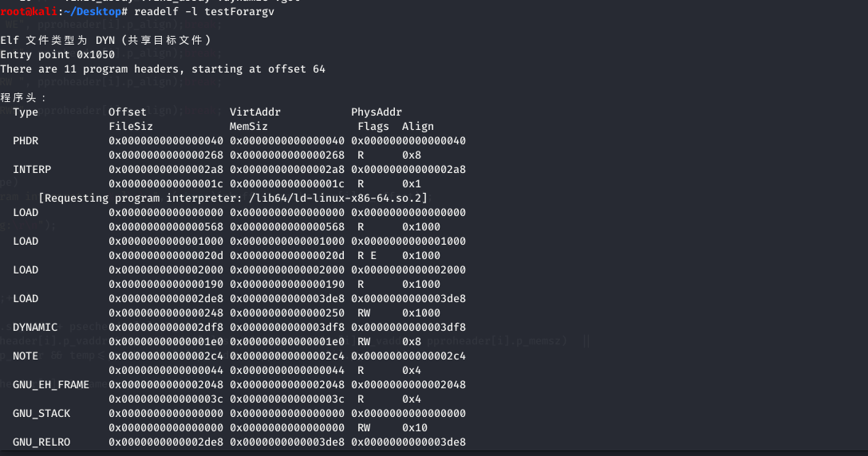
Task: Click the 'R E' flags of executable LOAD segment
Action: pos(367,256)
